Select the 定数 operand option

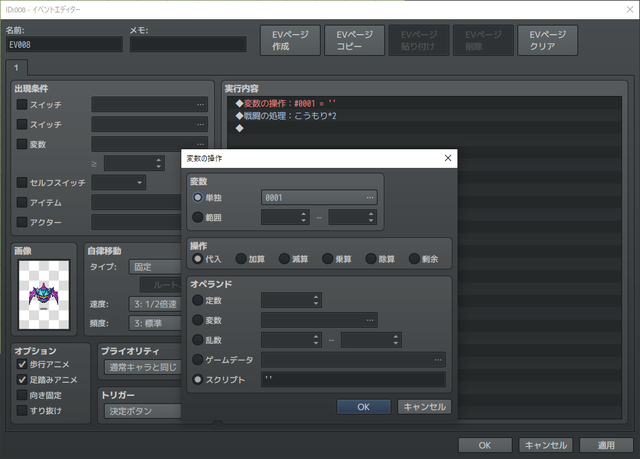coord(198,300)
